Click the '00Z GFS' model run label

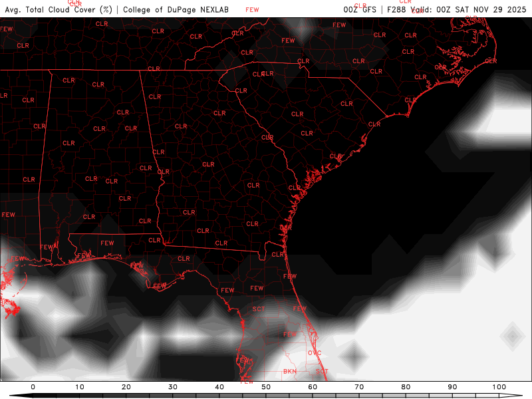tap(360, 9)
